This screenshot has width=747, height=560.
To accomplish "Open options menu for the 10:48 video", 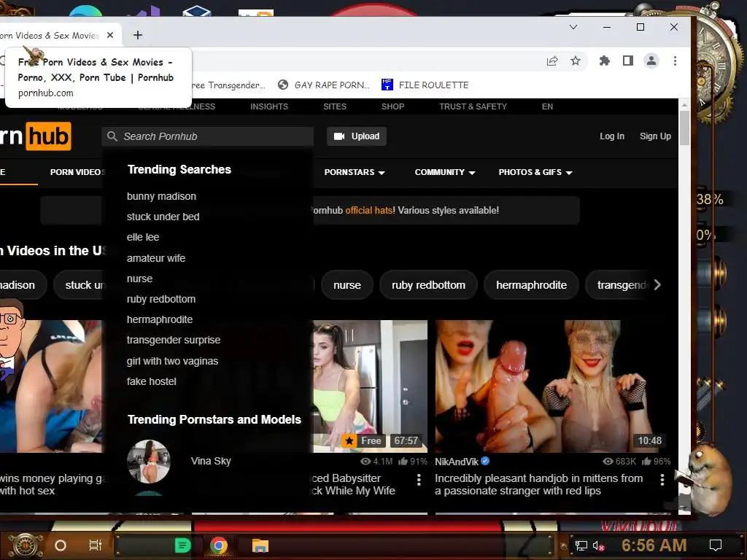I will coord(662,480).
